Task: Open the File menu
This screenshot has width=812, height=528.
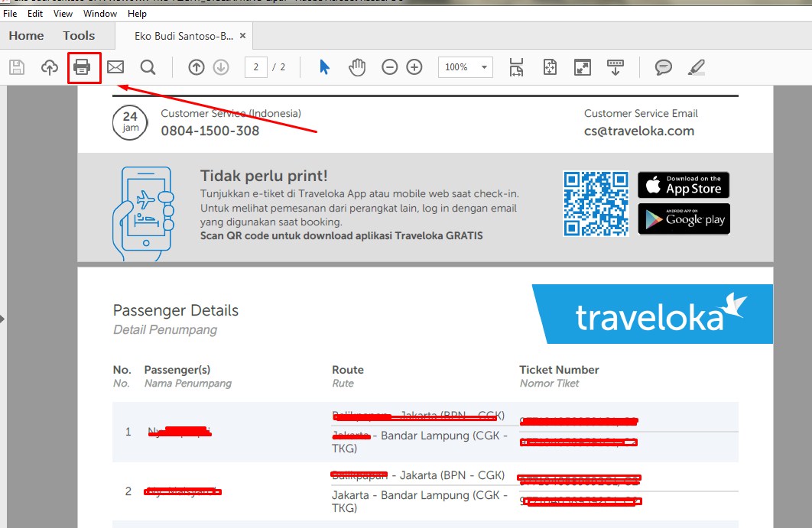Action: pos(10,14)
